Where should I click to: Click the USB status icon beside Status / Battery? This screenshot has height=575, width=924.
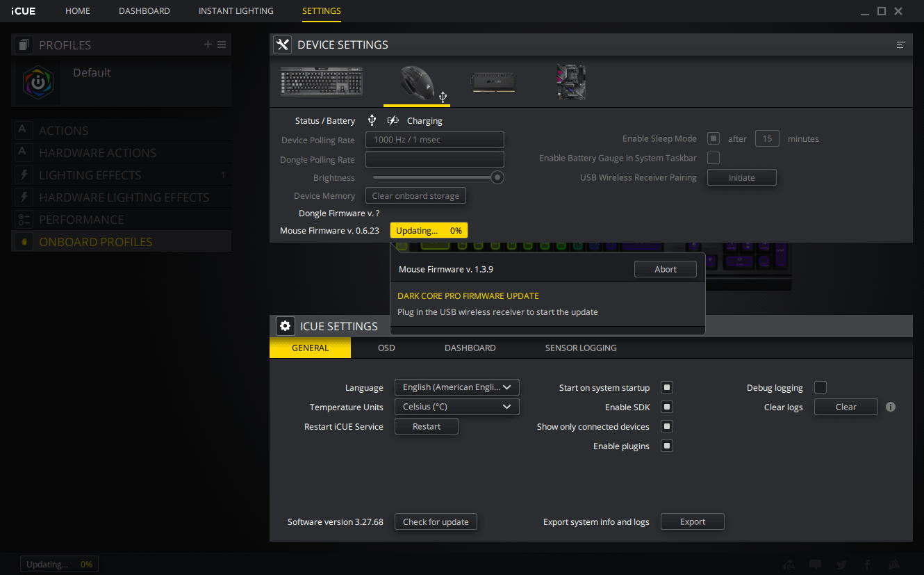372,120
